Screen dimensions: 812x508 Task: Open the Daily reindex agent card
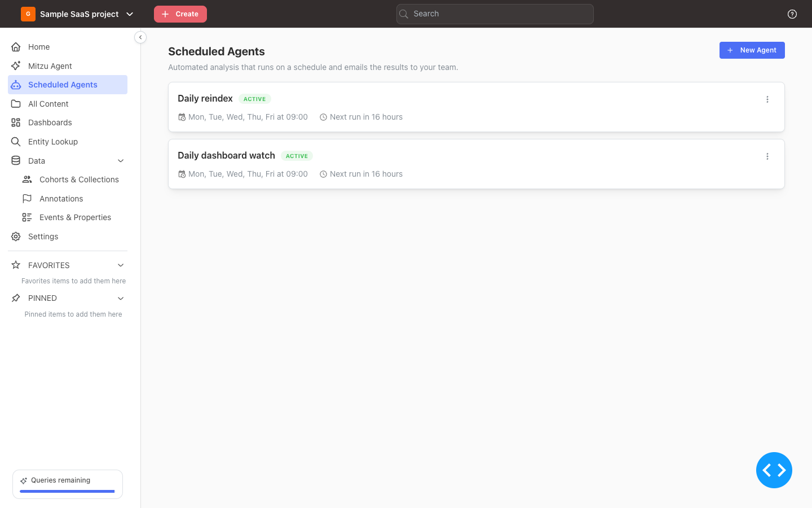point(476,107)
